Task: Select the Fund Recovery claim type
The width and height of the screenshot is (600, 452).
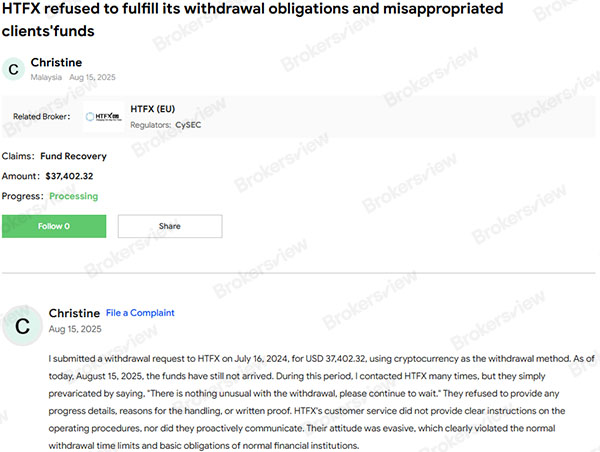Action: coord(74,156)
